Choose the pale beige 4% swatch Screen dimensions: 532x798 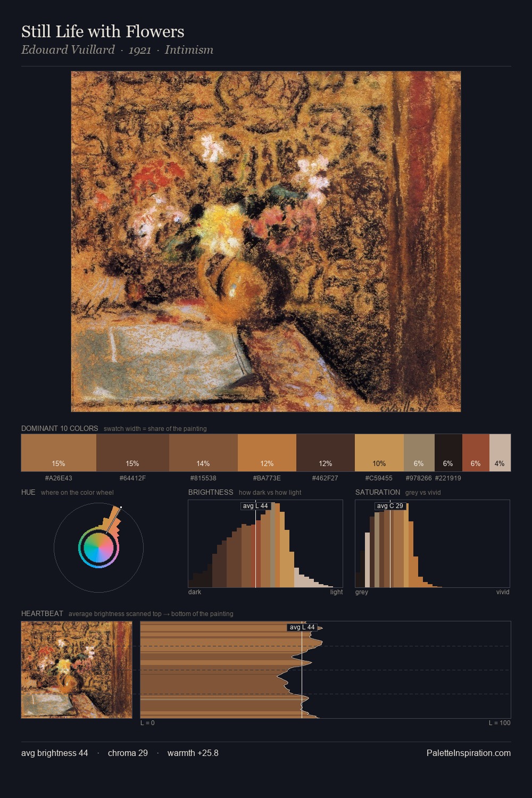500,453
